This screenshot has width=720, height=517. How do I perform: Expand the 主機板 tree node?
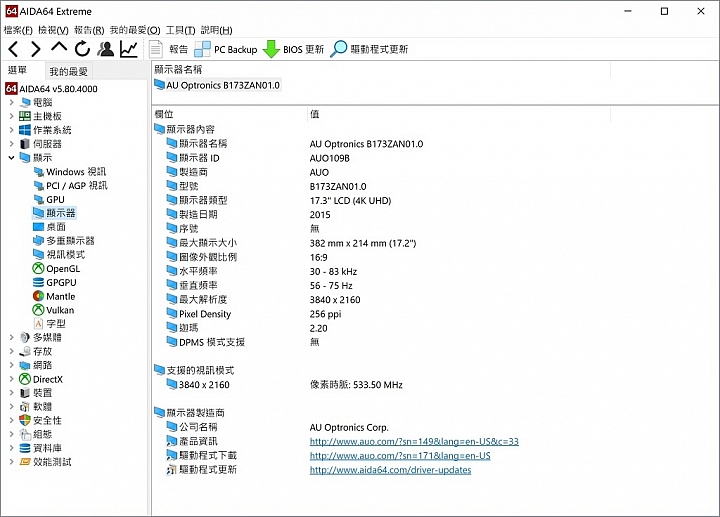pos(11,116)
